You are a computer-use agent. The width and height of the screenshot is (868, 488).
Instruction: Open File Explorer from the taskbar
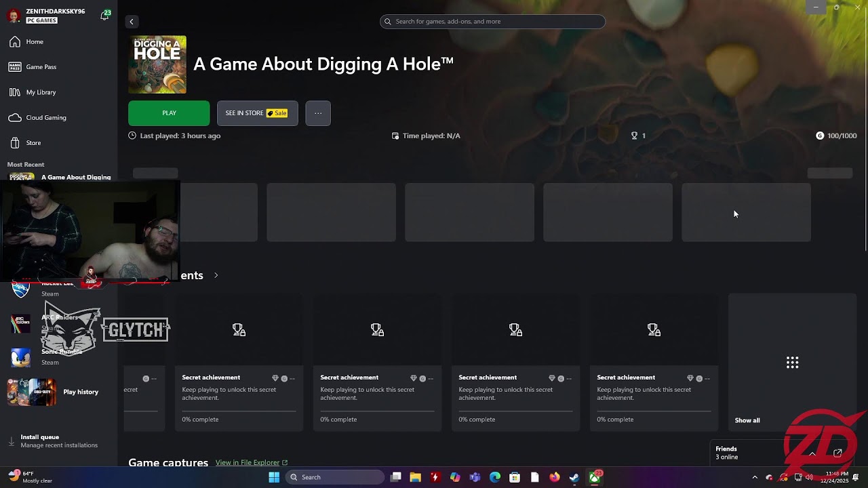[416, 477]
